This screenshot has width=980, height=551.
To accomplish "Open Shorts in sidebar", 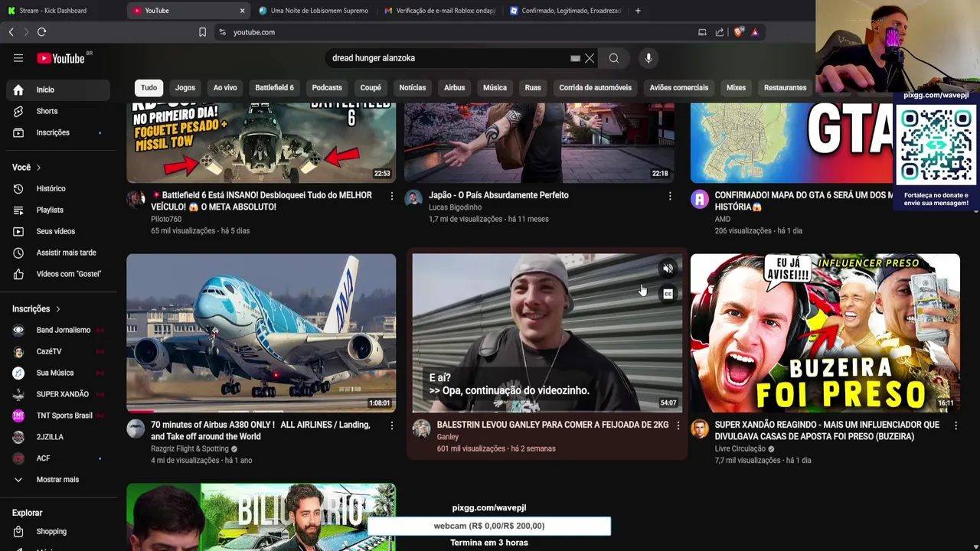I will pyautogui.click(x=58, y=111).
